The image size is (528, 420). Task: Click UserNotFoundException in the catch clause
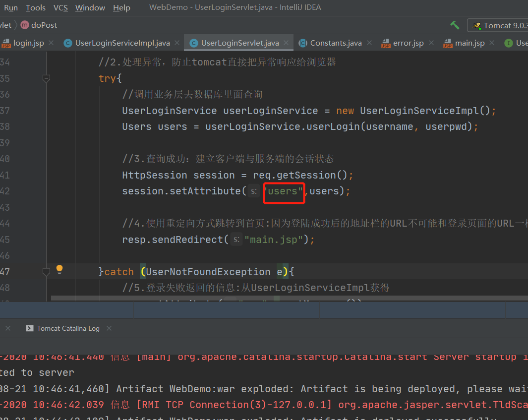[x=208, y=272]
